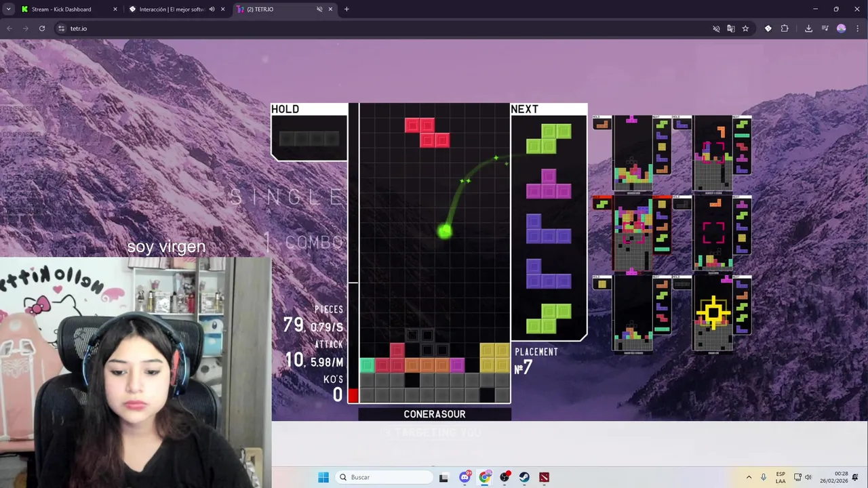Click the HOLD piece slot
The width and height of the screenshot is (868, 488).
(309, 138)
